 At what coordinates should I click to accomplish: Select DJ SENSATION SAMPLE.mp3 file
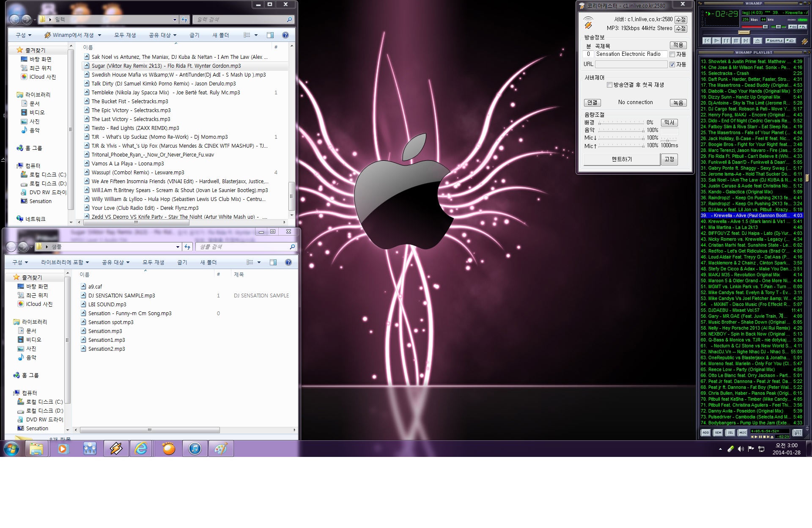point(121,296)
